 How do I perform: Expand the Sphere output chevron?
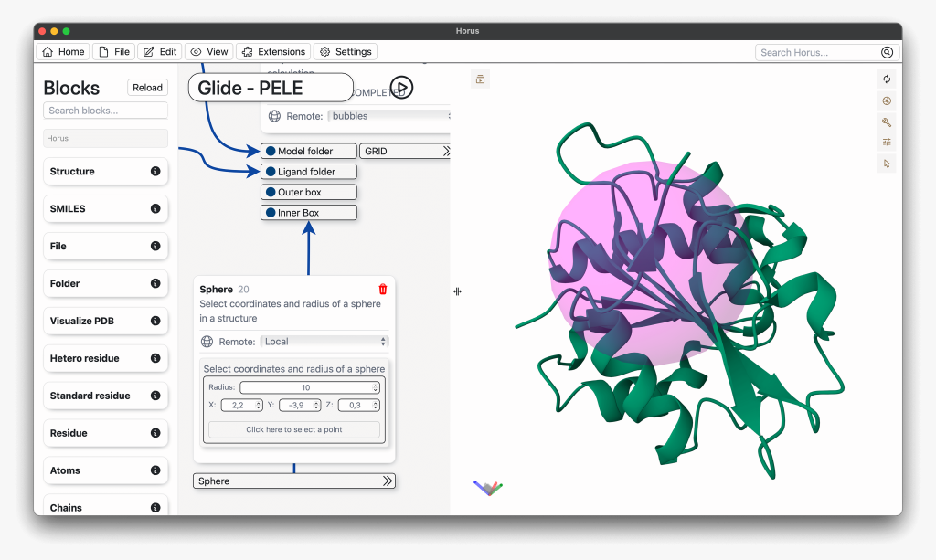[387, 481]
